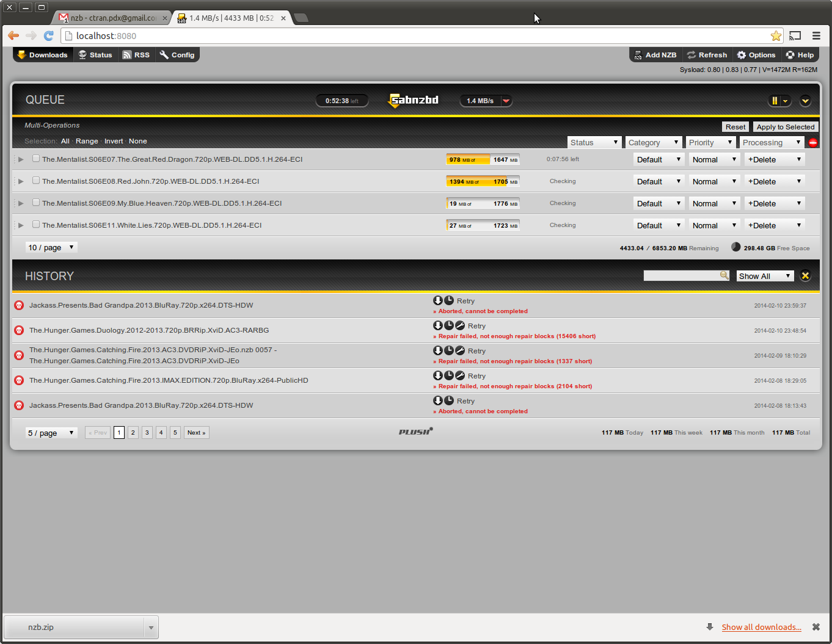
Task: Open Options in top bar
Action: (756, 55)
